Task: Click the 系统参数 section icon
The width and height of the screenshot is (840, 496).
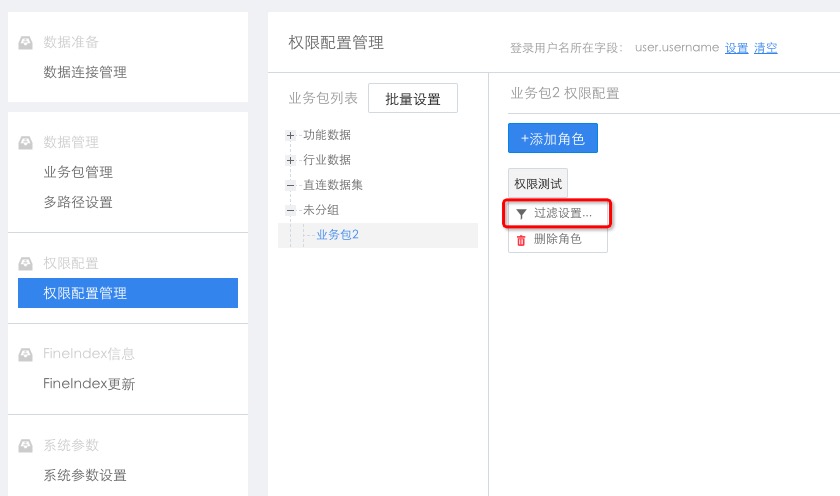Action: [26, 445]
